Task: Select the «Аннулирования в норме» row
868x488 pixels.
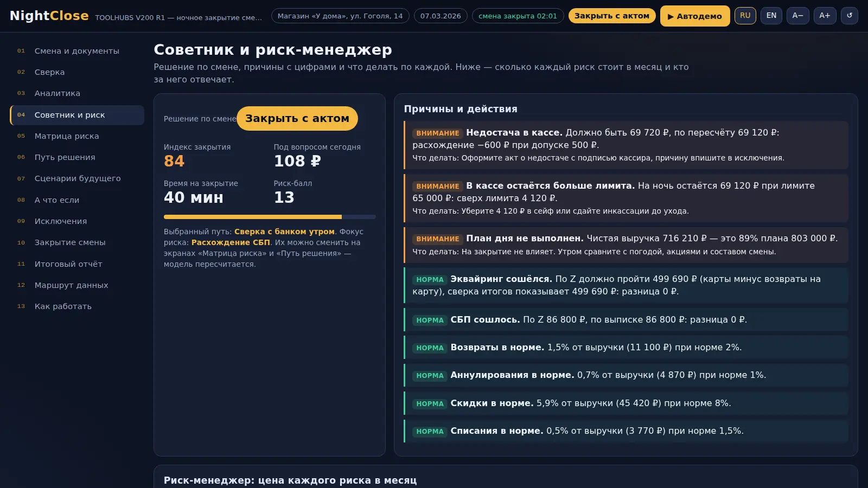Action: click(x=626, y=375)
